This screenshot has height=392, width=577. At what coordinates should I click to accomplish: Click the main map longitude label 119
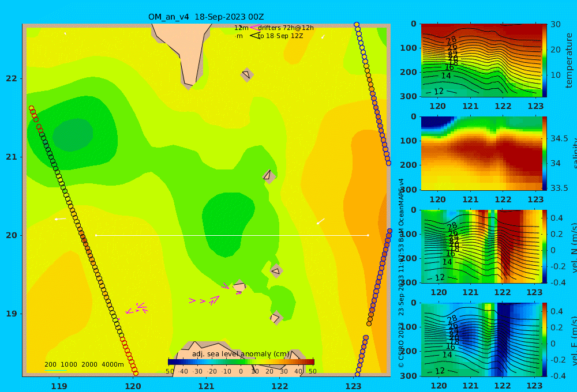59,386
